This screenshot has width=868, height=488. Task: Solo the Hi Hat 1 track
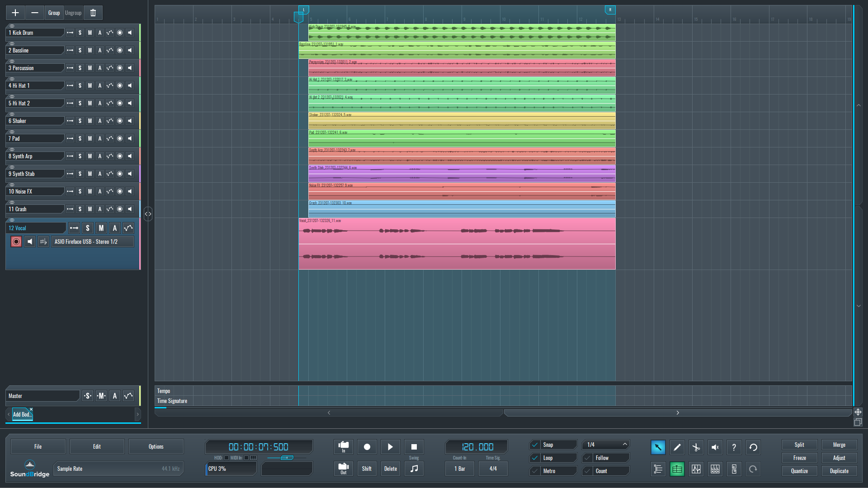[x=80, y=85]
